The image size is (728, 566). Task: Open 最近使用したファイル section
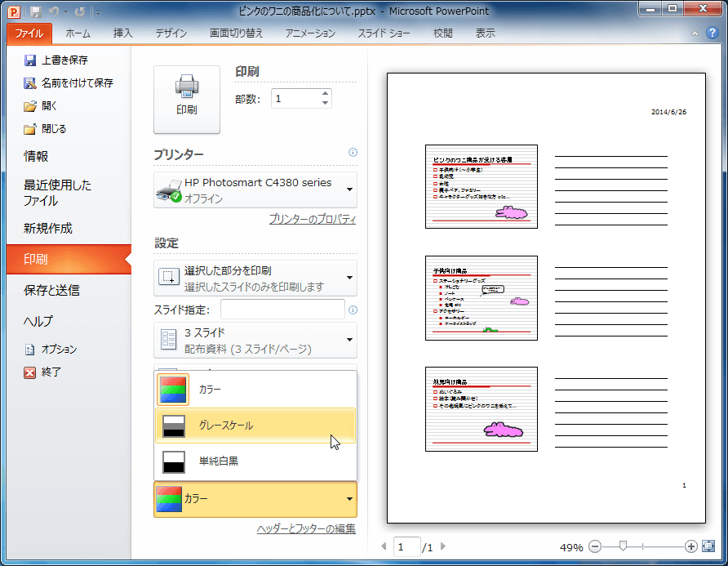(58, 193)
